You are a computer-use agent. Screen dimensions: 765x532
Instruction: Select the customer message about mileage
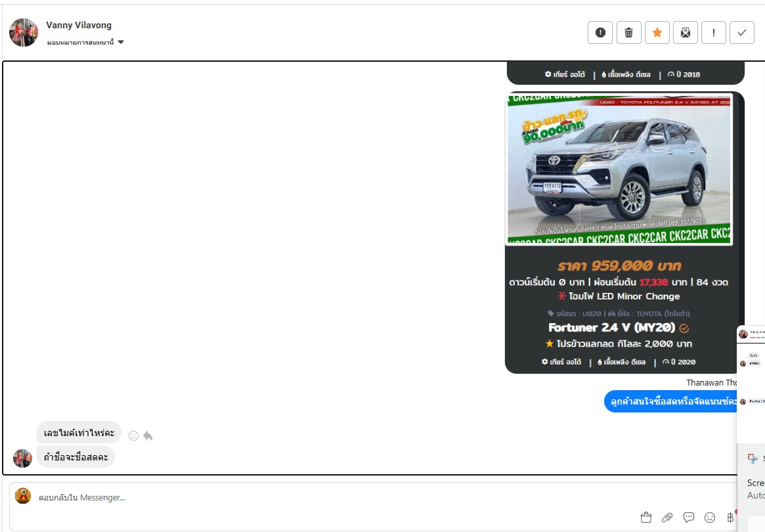79,433
